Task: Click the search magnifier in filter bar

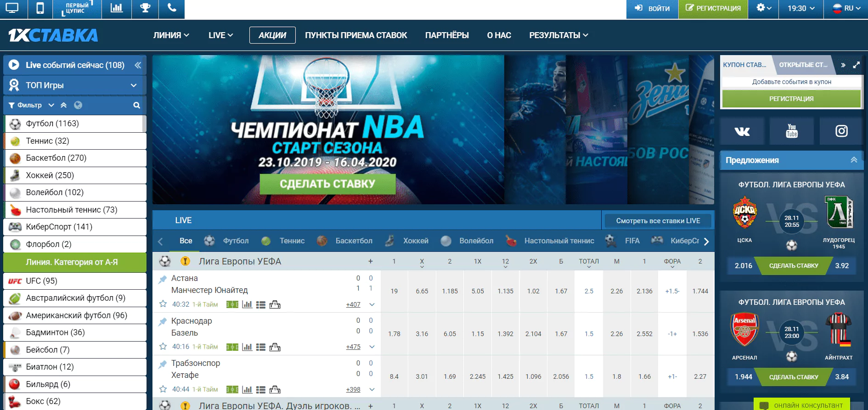Action: (136, 105)
